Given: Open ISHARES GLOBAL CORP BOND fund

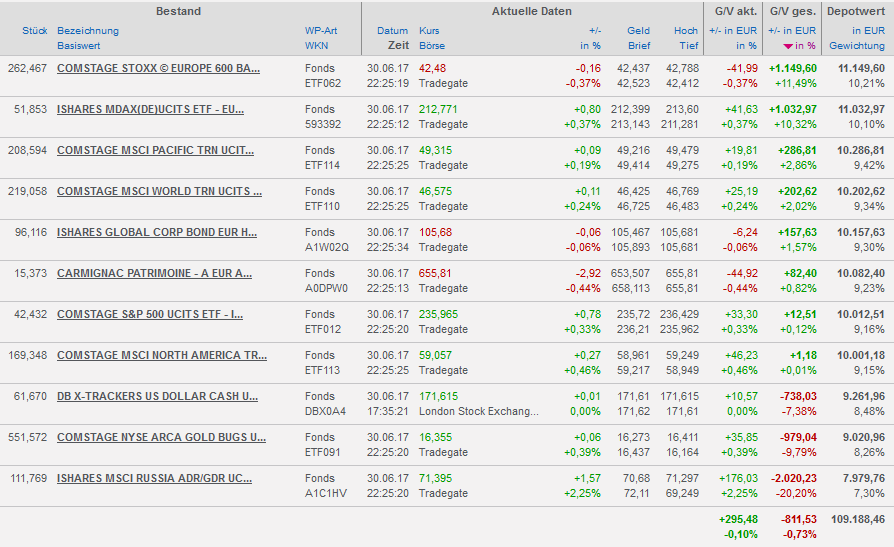Looking at the screenshot, I should [x=157, y=232].
